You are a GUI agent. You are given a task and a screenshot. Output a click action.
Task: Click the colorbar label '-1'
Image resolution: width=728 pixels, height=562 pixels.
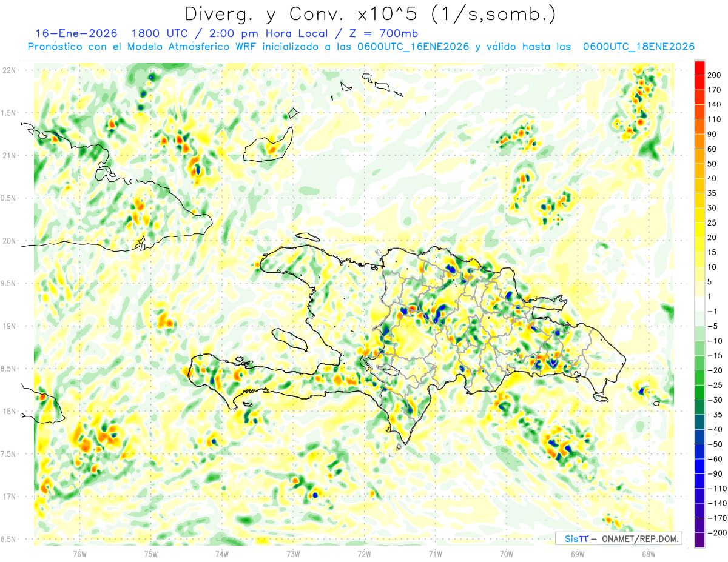point(712,312)
